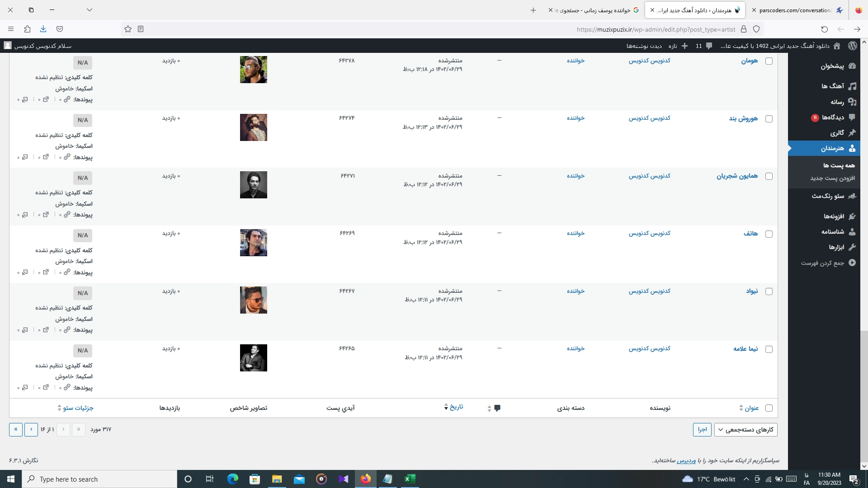The width and height of the screenshot is (868, 488).
Task: Open the کارهای دسته‌جمعی bulk actions dropdown
Action: click(x=745, y=430)
